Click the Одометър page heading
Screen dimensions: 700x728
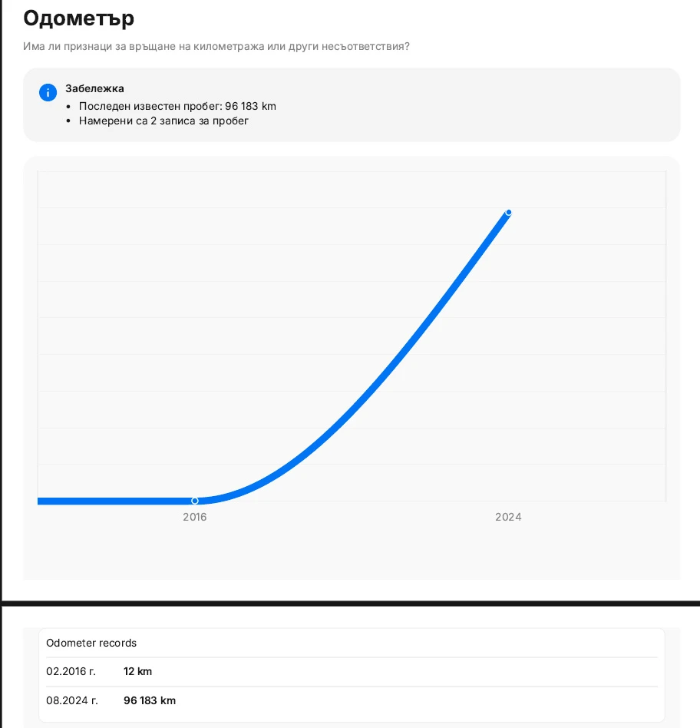pos(79,18)
